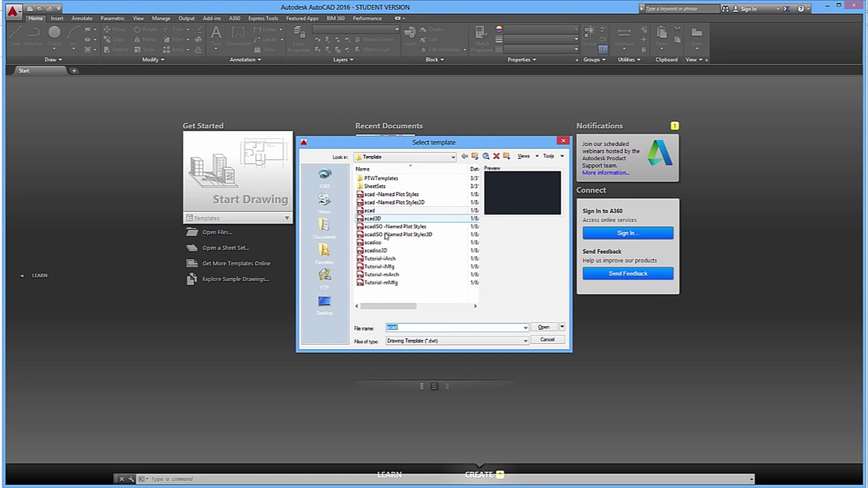
Task: Switch to the Annotate ribbon tab
Action: tap(82, 19)
